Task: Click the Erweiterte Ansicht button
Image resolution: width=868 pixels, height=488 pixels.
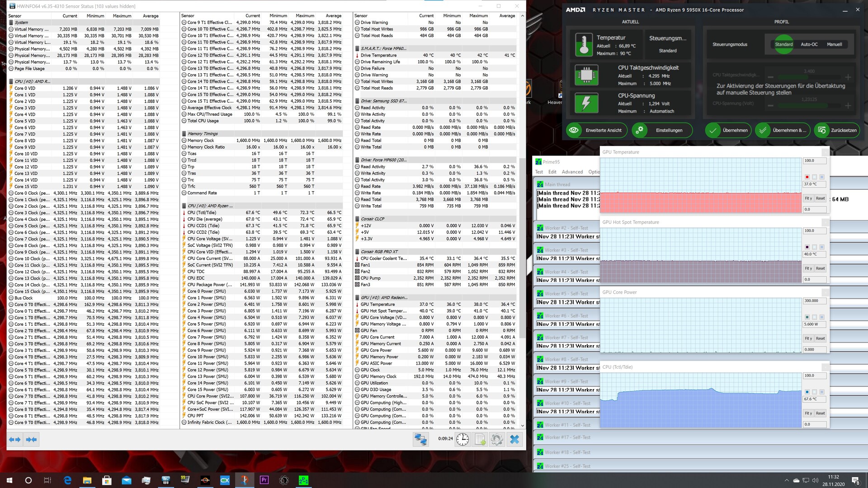Action: tap(596, 130)
